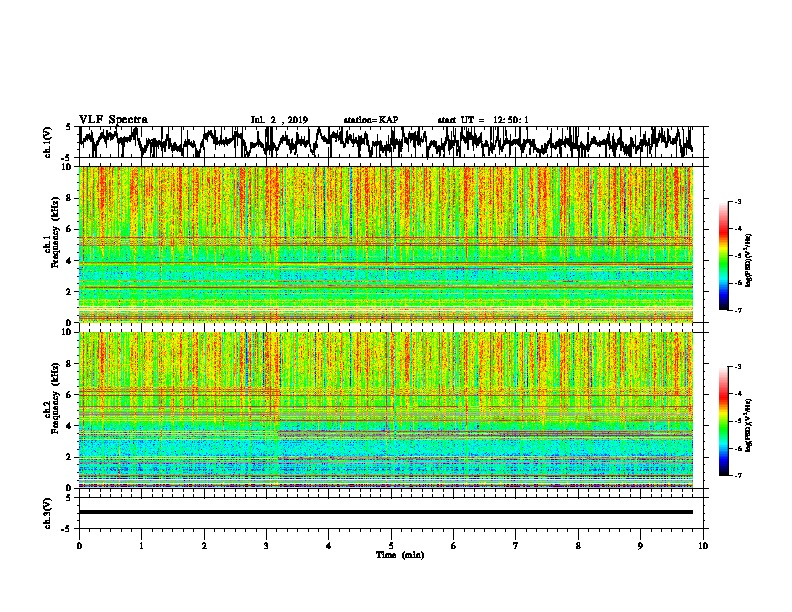Click time axis tick label "3"
Image resolution: width=792 pixels, height=612 pixels.
(266, 546)
